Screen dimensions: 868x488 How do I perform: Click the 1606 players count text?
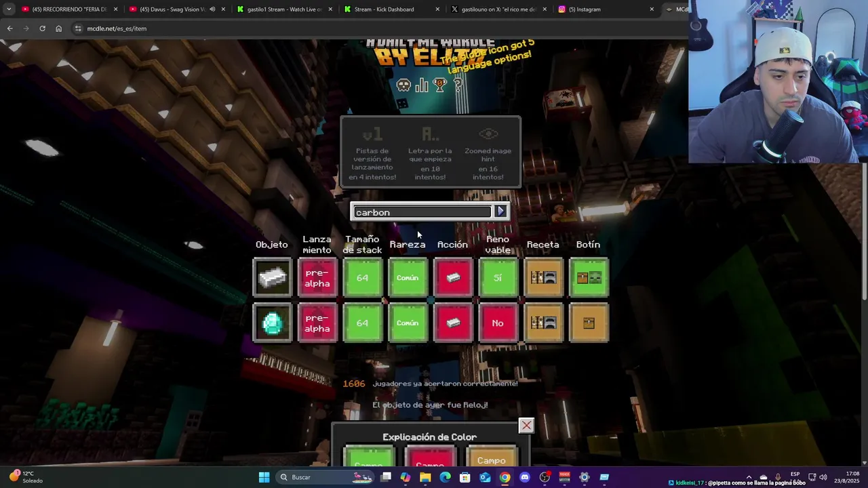pos(354,384)
